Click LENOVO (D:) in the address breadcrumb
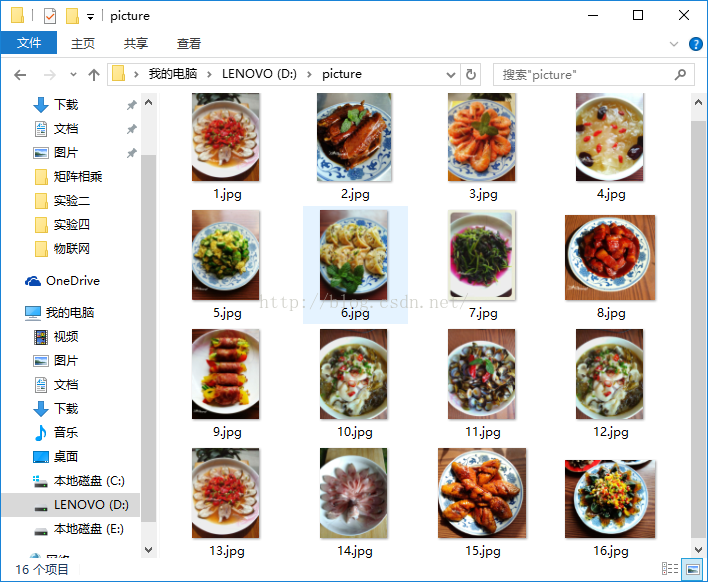This screenshot has width=708, height=582. pos(259,74)
